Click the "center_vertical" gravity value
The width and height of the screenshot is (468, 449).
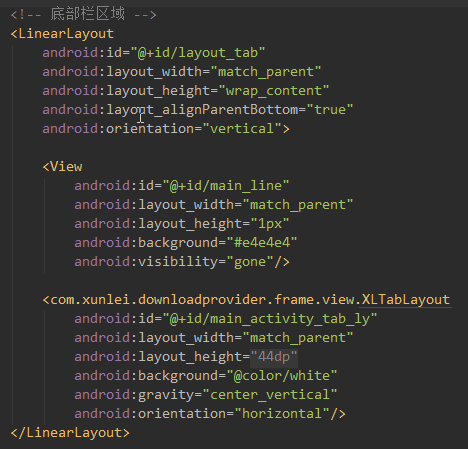270,395
